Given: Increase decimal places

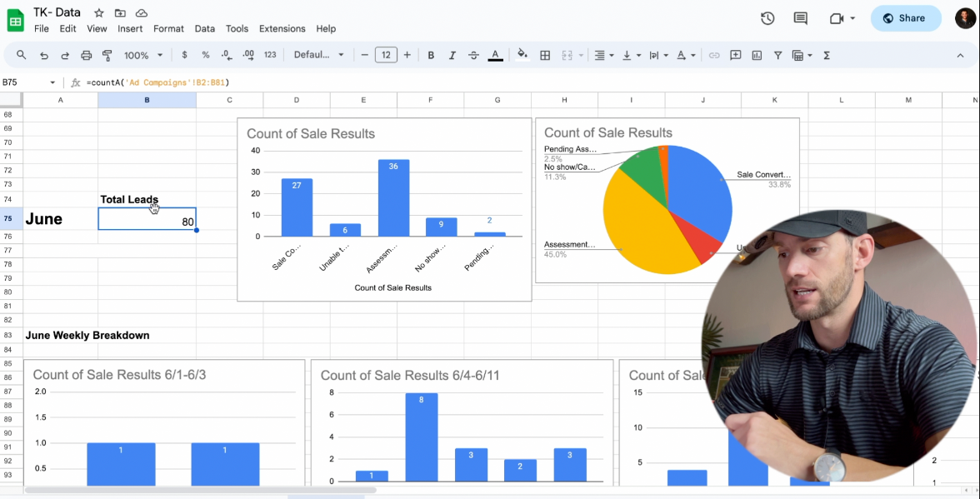Looking at the screenshot, I should coord(248,55).
